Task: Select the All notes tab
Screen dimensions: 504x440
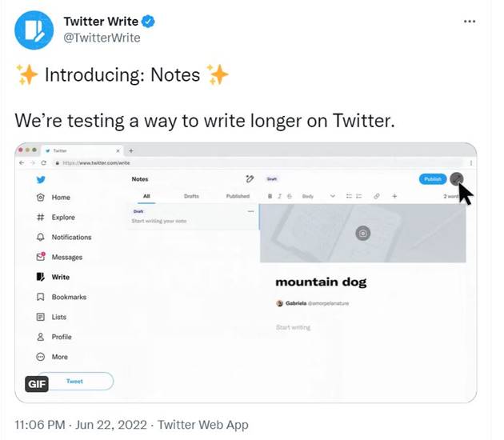Action: [x=146, y=196]
